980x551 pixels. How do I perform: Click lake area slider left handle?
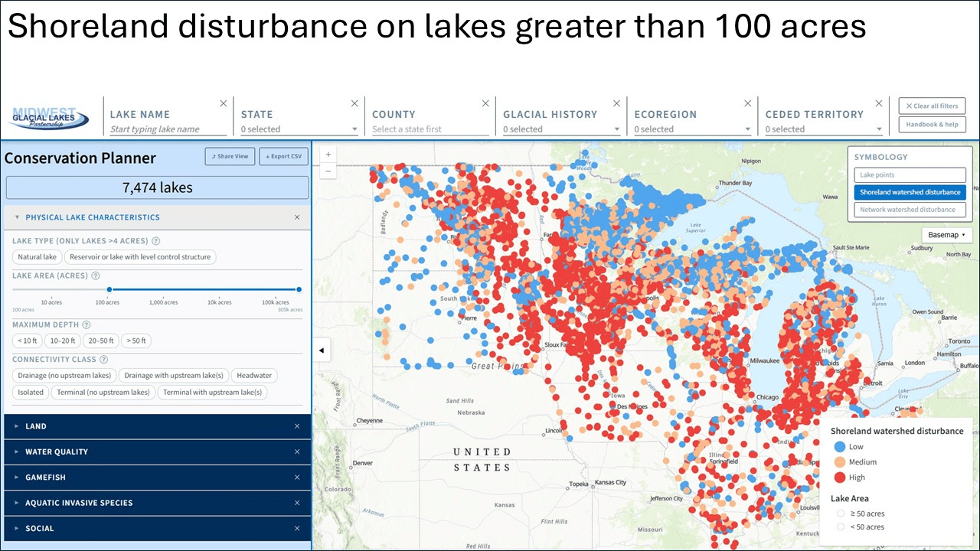pos(109,289)
